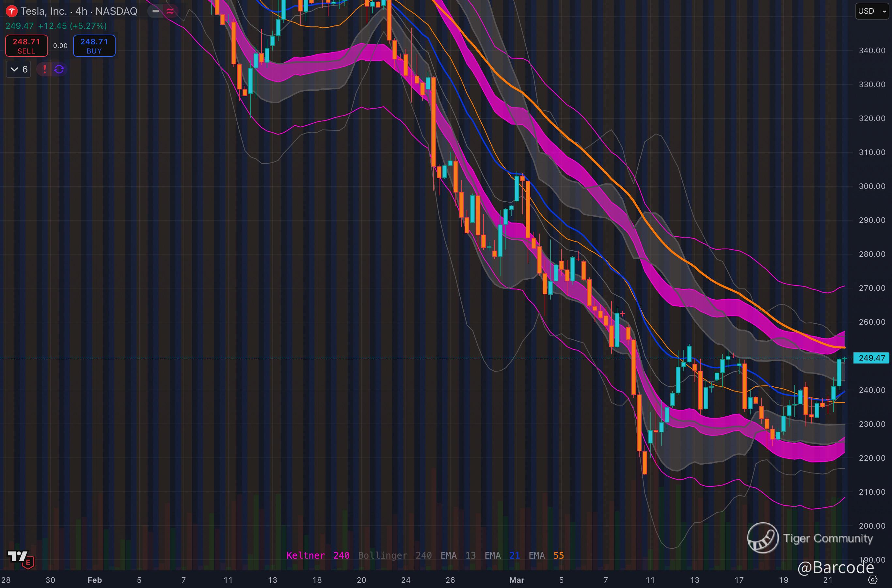Image resolution: width=892 pixels, height=588 pixels.
Task: Click the EMA 55 indicator label
Action: point(546,555)
